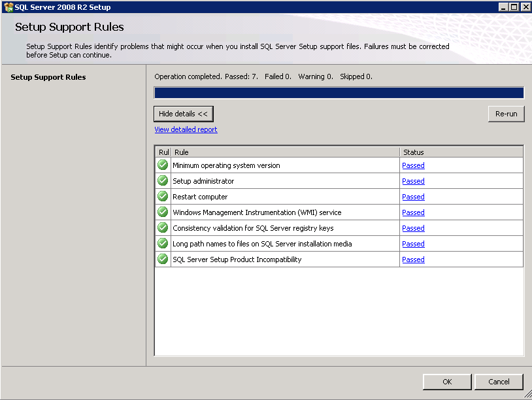This screenshot has height=400, width=532.
Task: Close the SQL Server 2008 R2 Setup window
Action: (x=526, y=7)
